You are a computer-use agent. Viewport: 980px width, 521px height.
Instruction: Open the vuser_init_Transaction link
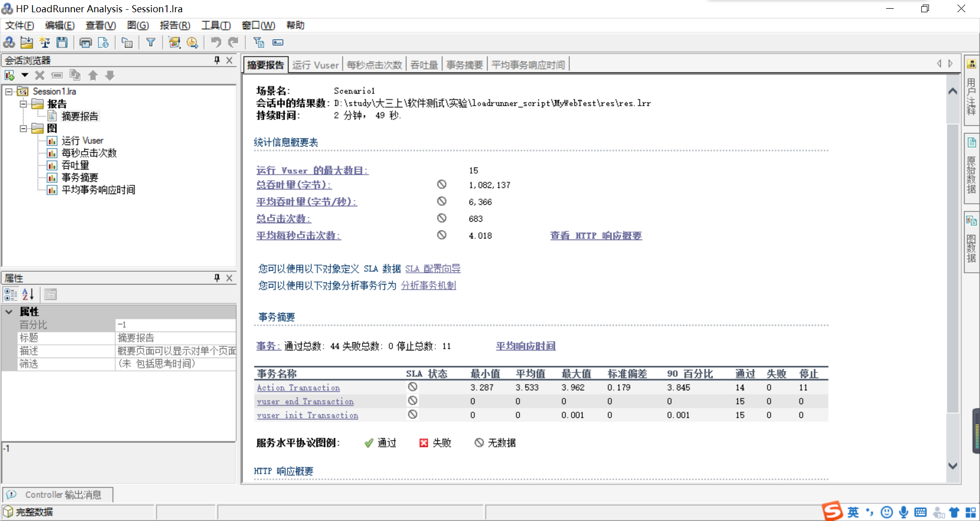click(x=307, y=415)
